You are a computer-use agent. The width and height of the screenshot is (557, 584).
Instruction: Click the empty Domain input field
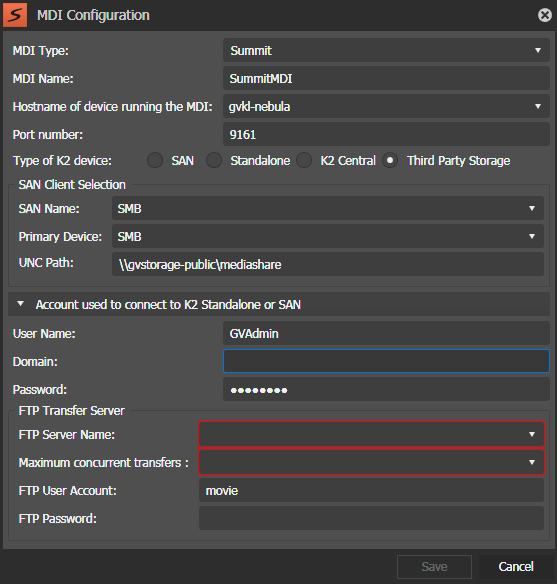click(x=386, y=361)
